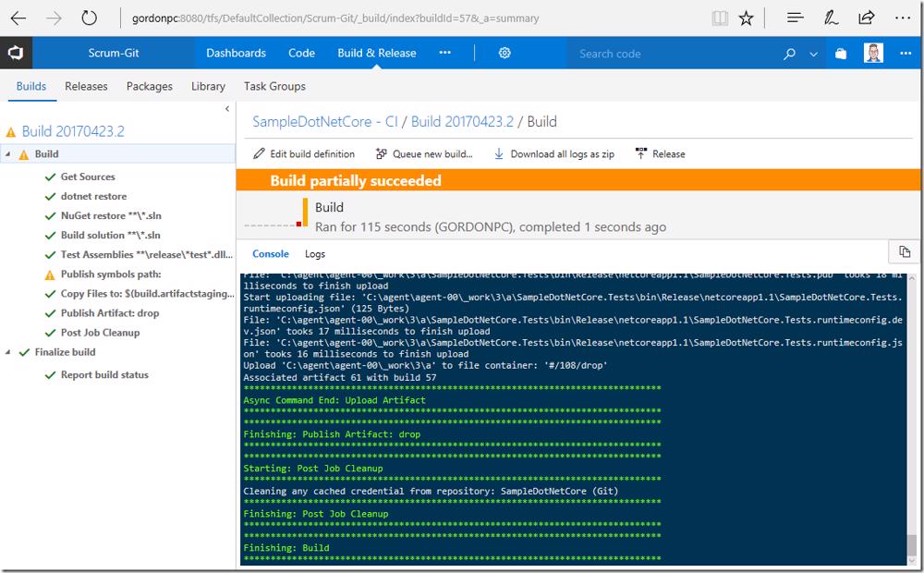924x573 pixels.
Task: Open the settings gear in the navigation bar
Action: click(x=505, y=53)
